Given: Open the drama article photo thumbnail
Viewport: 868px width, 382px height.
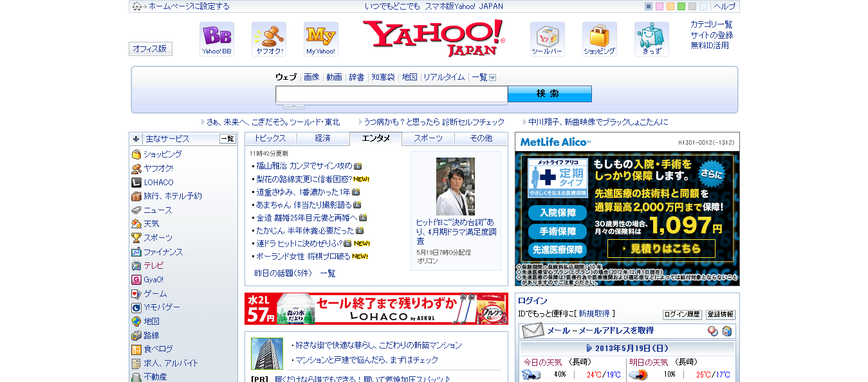Looking at the screenshot, I should coord(456,186).
